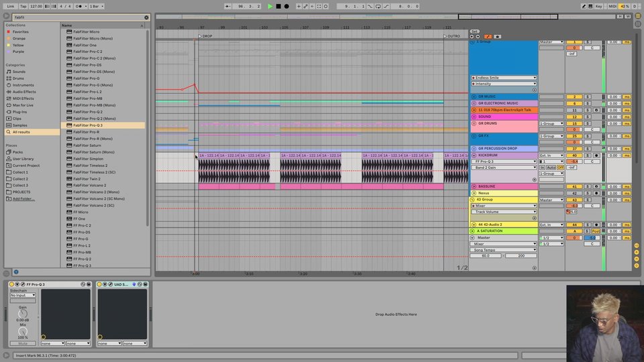Click the Arrangement Record circle button

click(286, 6)
